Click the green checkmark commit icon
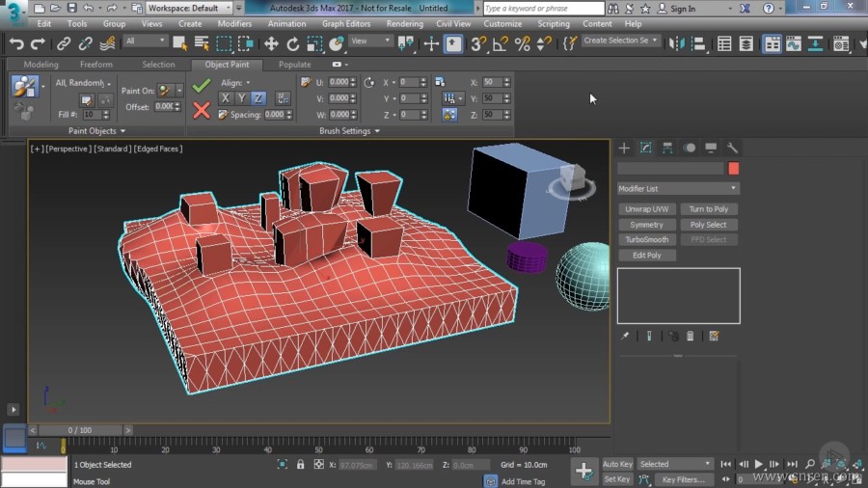The image size is (868, 488). tap(202, 85)
